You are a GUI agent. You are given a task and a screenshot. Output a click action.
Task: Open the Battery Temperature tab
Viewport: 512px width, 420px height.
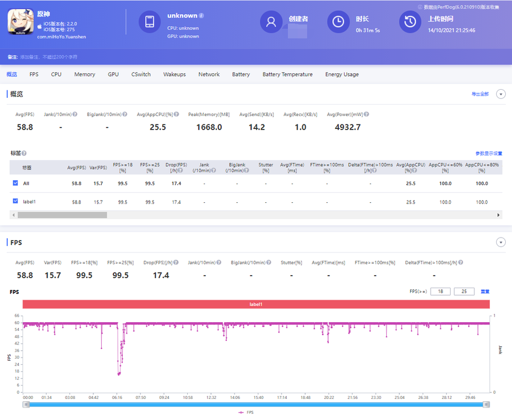coord(287,74)
